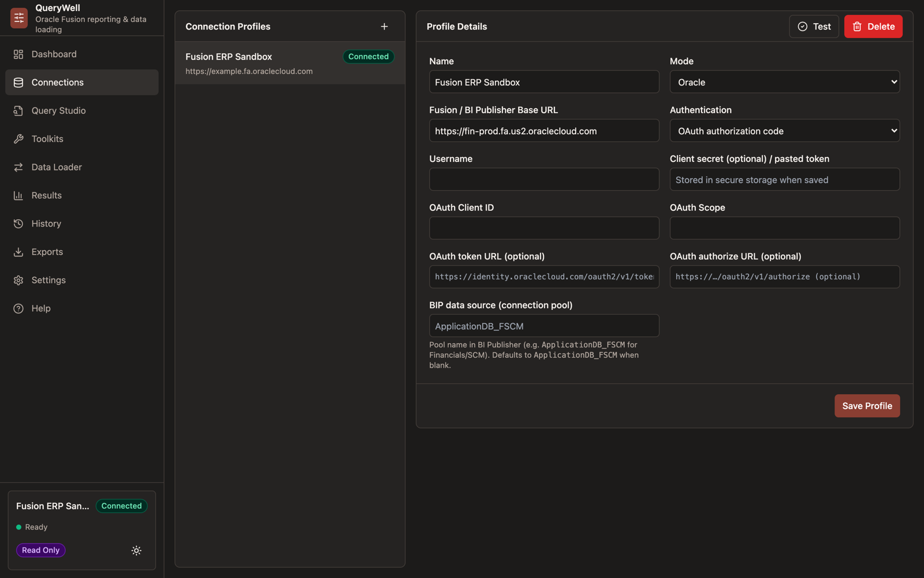Click the Connection Profiles heading
The width and height of the screenshot is (924, 578).
click(228, 27)
